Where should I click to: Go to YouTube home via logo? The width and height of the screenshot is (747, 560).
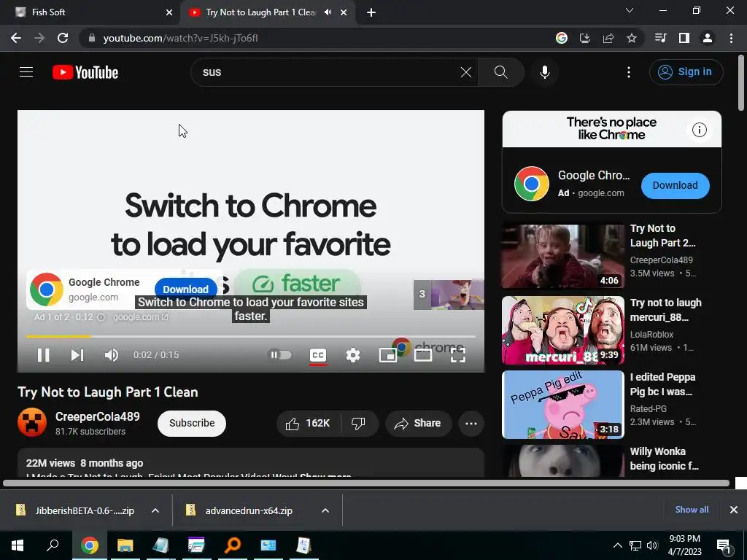coord(85,72)
